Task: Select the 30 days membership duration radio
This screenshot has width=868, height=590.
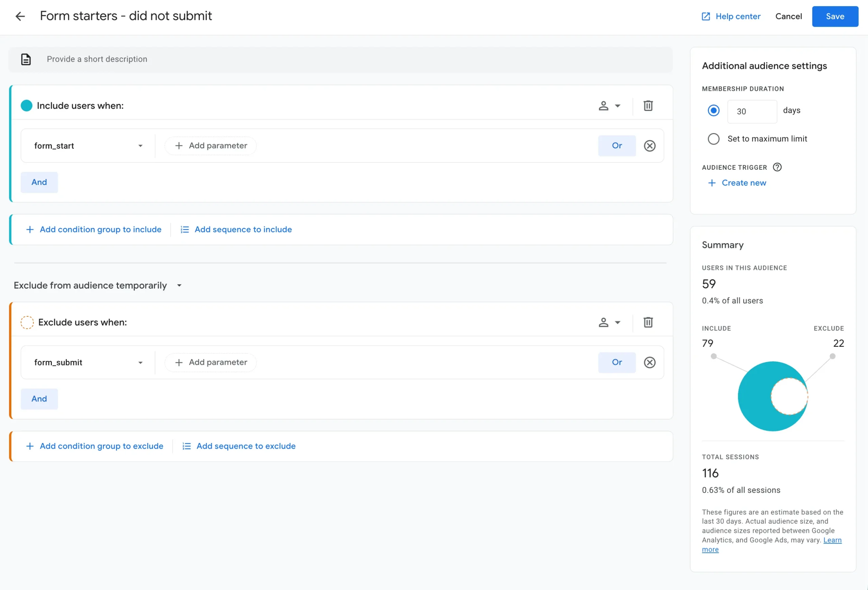Action: 713,110
